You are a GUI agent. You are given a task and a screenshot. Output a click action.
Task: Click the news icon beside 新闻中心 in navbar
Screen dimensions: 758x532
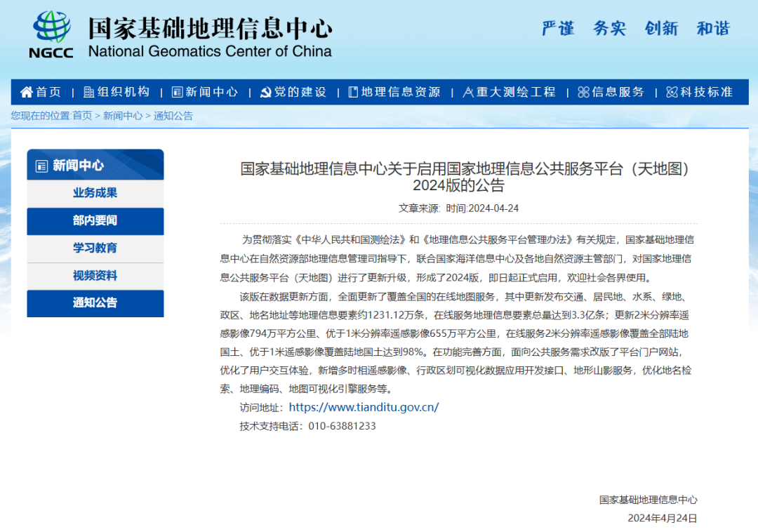point(178,92)
